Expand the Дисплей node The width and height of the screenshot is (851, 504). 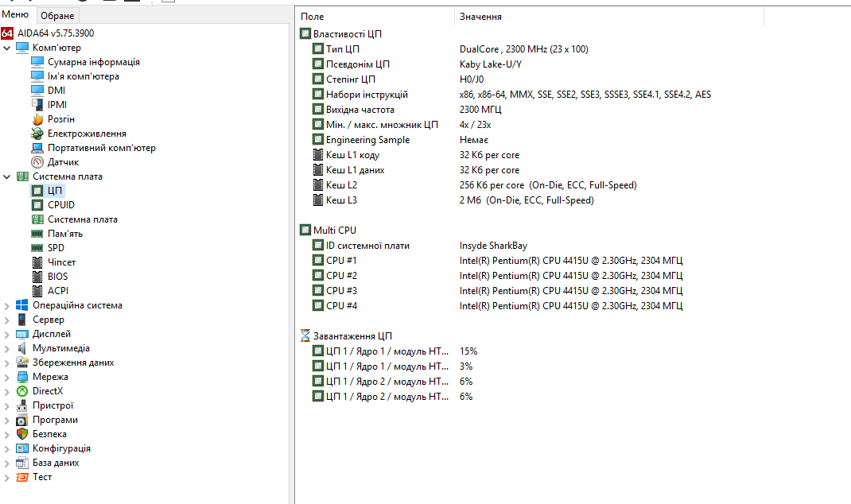pos(6,334)
